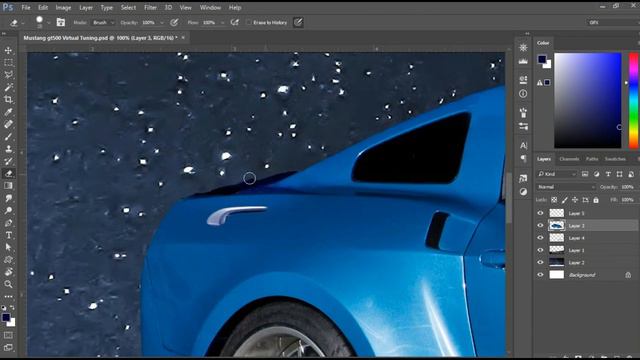Select Layer 5 row in Layers panel
Image resolution: width=640 pixels, height=360 pixels.
pyautogui.click(x=587, y=213)
